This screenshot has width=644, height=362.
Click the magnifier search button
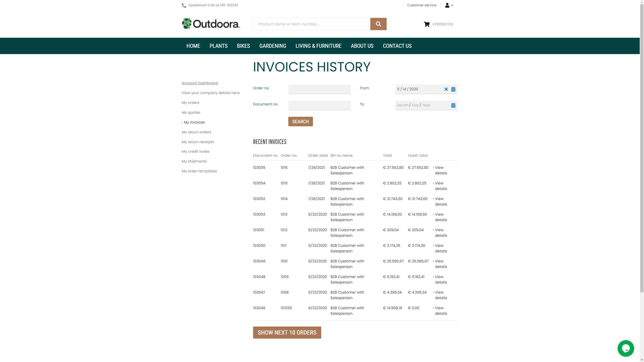pos(378,24)
